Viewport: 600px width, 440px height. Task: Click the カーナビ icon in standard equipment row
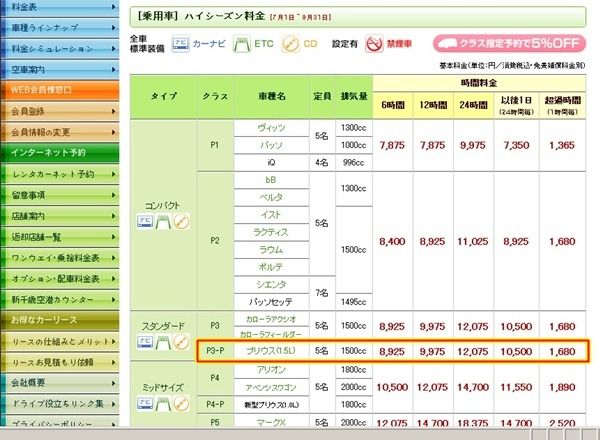[180, 44]
